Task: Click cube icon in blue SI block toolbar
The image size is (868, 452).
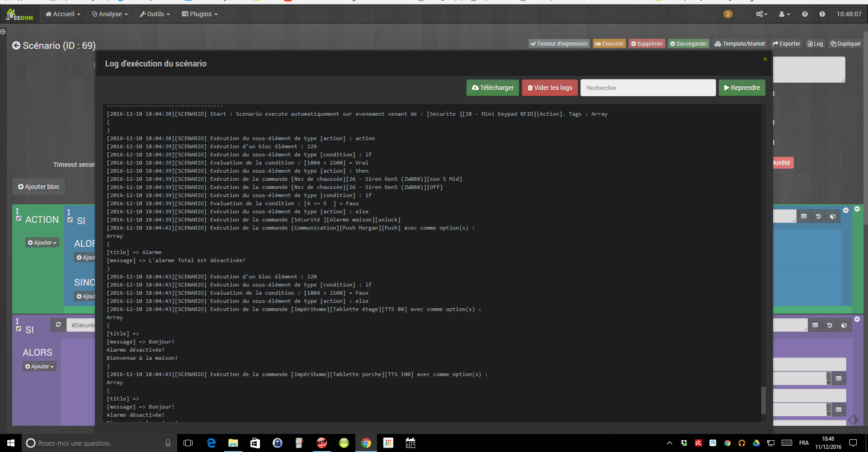Action: pyautogui.click(x=833, y=217)
